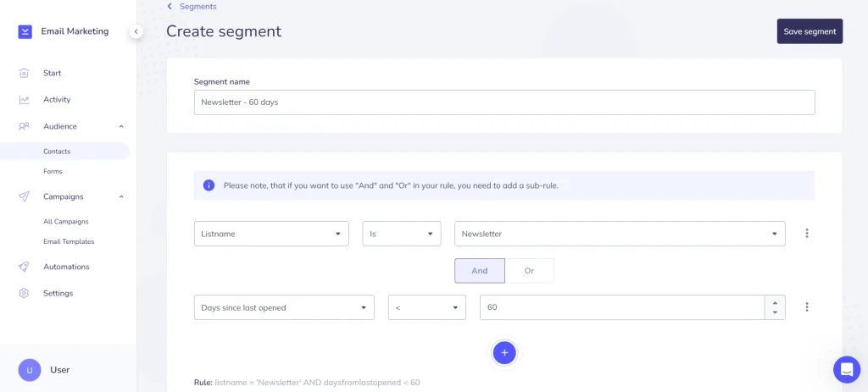This screenshot has width=868, height=392.
Task: Open Email Templates in the sidebar
Action: 69,241
